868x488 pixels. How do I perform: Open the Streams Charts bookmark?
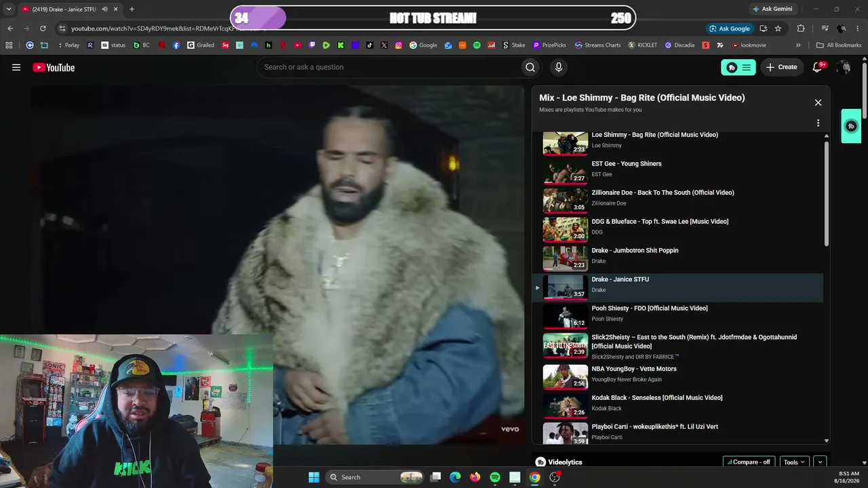(x=597, y=45)
